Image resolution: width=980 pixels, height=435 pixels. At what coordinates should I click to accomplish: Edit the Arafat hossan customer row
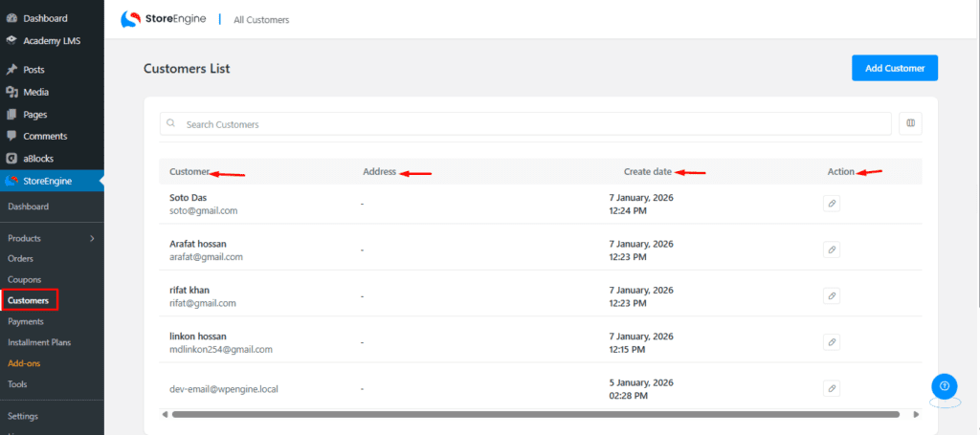pyautogui.click(x=832, y=250)
